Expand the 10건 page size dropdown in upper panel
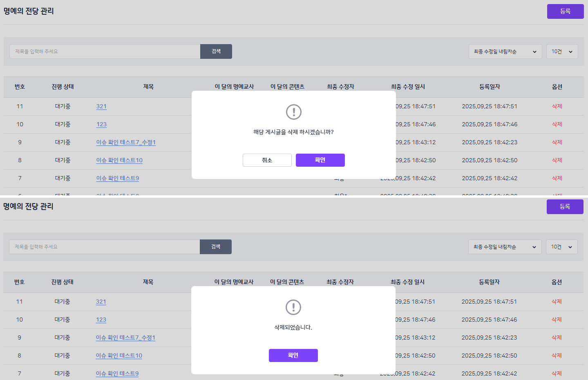Image resolution: width=588 pixels, height=380 pixels. click(562, 51)
